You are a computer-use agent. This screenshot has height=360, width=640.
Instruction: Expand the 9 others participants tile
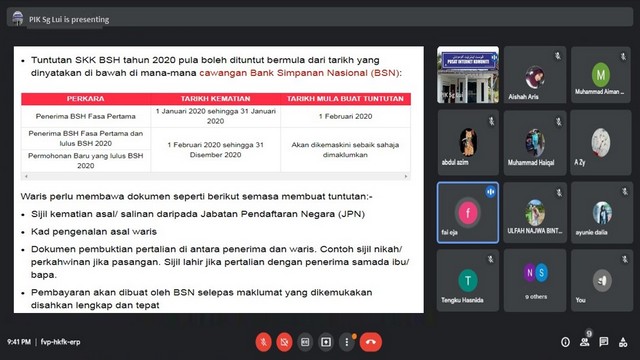[x=535, y=280]
